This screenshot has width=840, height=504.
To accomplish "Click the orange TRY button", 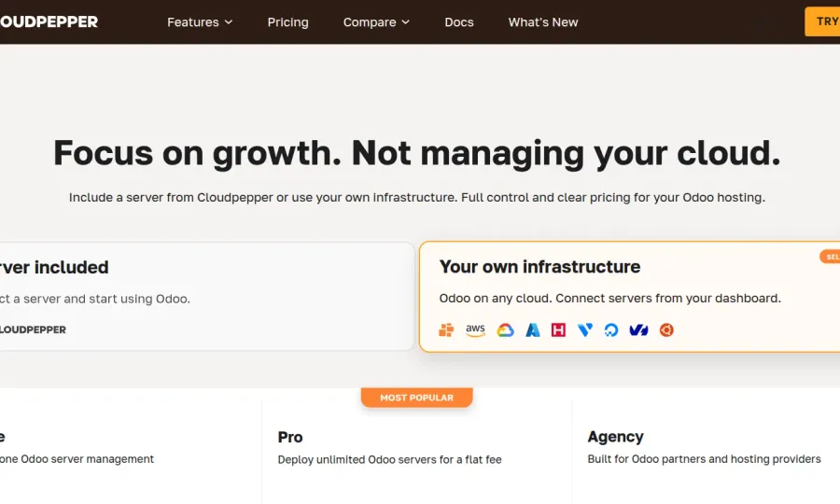I will coord(822,21).
